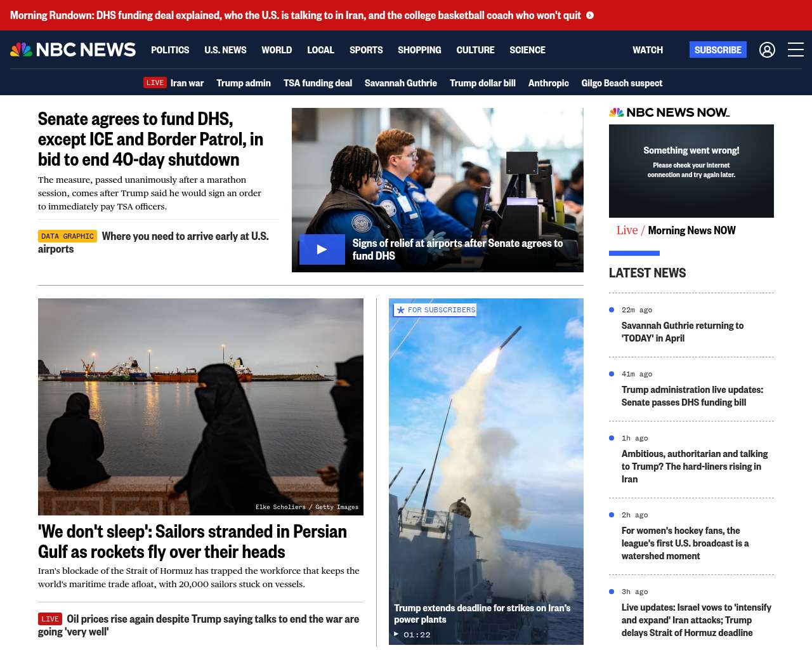Click the Elke Scholiers / Getty Images photo credit
The image size is (812, 650).
coord(307,507)
